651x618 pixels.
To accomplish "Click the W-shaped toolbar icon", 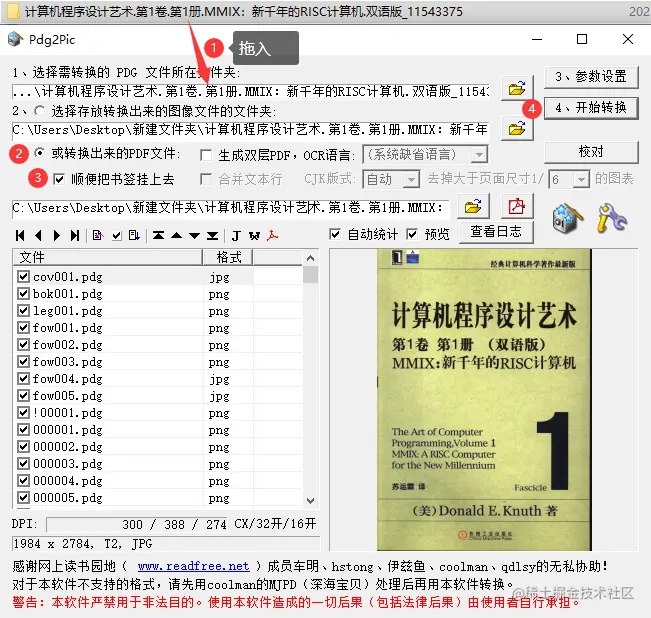I will (x=254, y=236).
